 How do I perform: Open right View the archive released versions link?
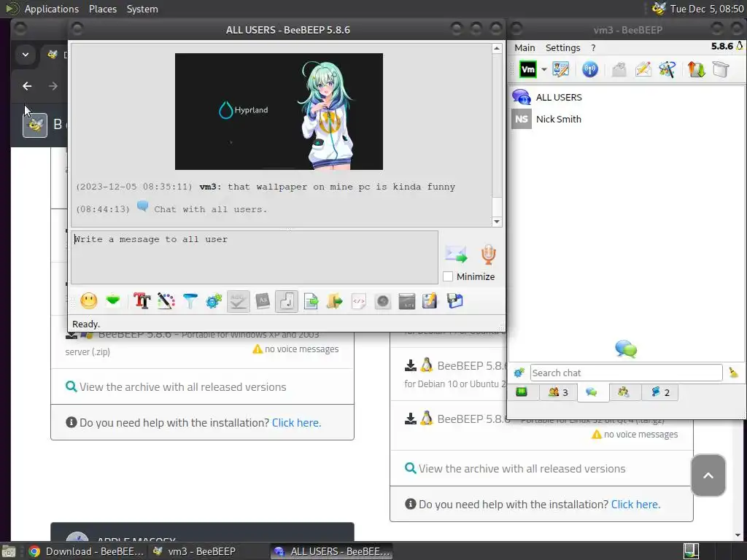(x=522, y=469)
